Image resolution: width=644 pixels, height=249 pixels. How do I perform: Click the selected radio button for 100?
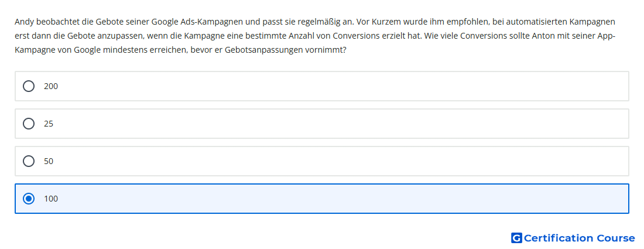(29, 199)
